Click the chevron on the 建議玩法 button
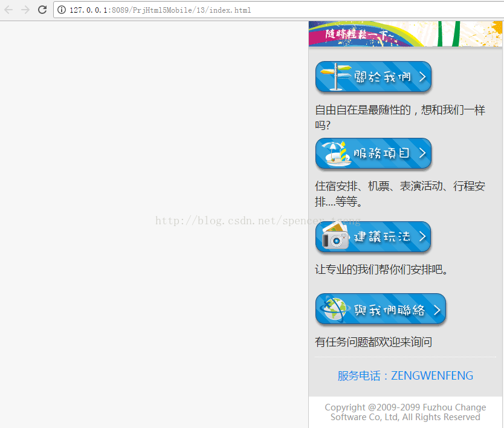The width and height of the screenshot is (504, 428). (x=422, y=236)
